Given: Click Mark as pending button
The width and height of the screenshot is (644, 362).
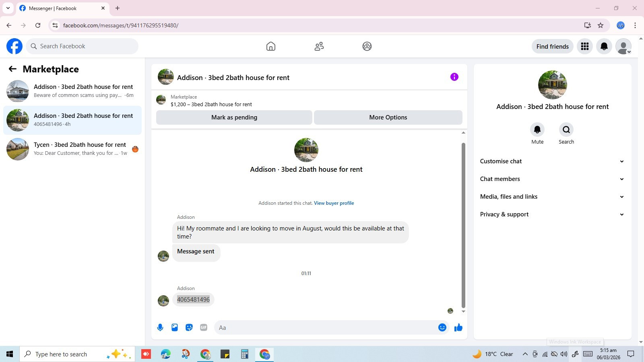Looking at the screenshot, I should (x=234, y=117).
